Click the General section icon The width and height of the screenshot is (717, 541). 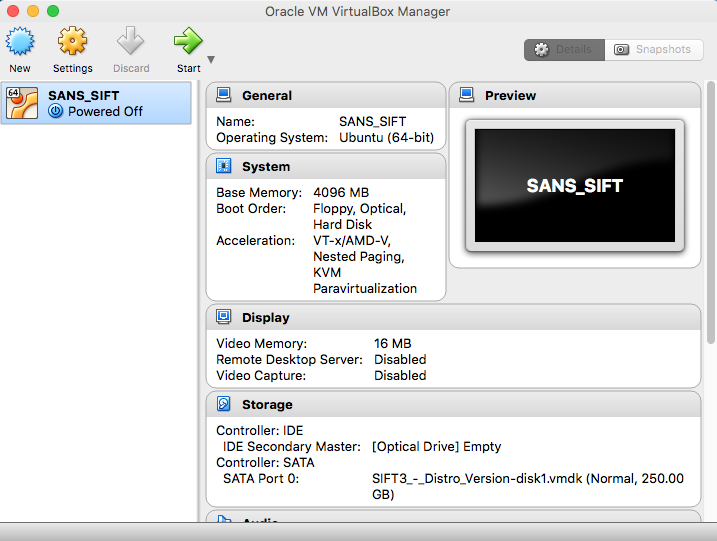tap(224, 95)
